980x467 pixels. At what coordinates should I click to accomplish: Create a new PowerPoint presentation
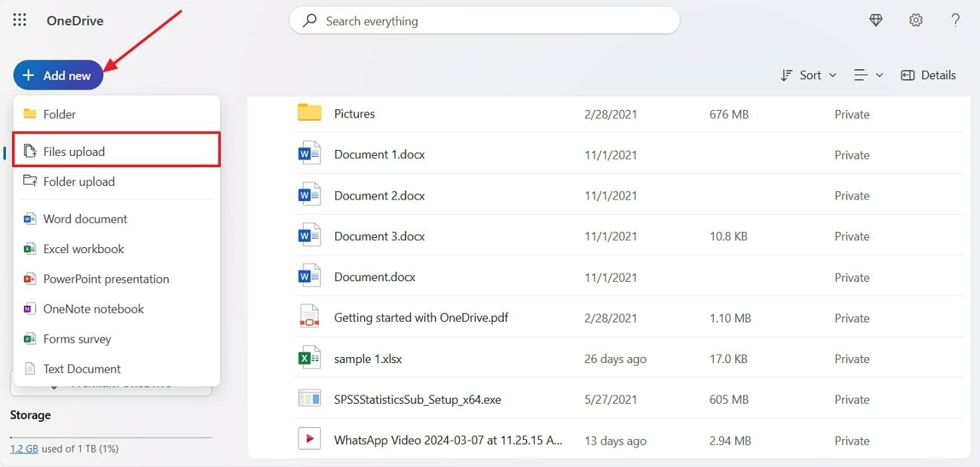point(106,279)
